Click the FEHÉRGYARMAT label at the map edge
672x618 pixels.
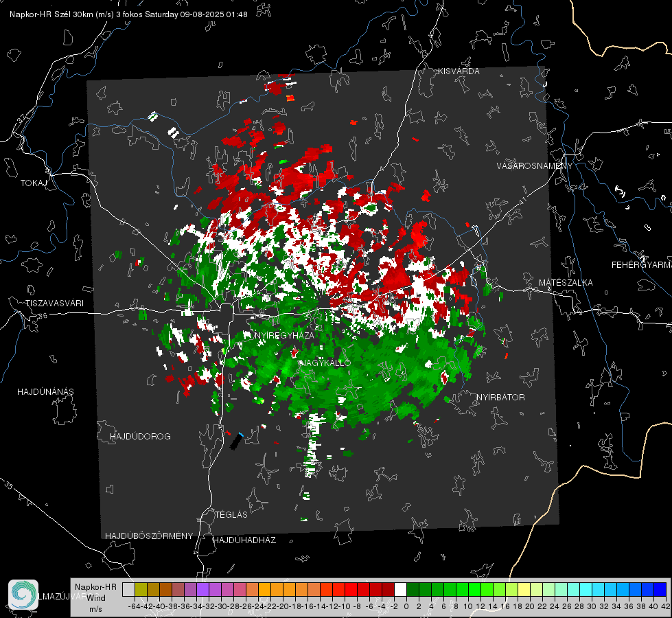(x=642, y=265)
